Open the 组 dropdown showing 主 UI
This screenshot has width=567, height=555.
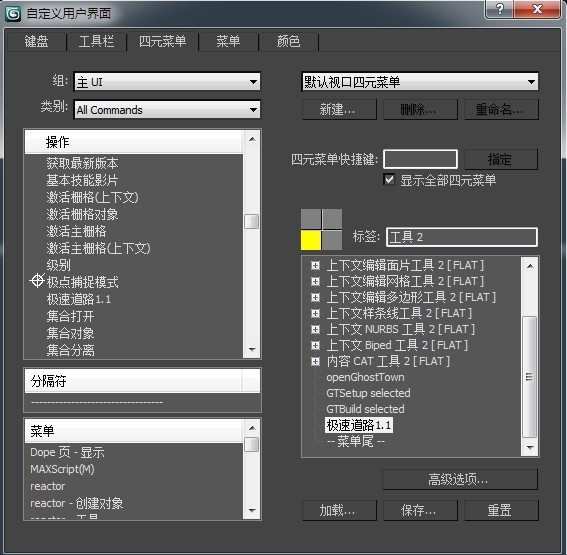point(167,82)
